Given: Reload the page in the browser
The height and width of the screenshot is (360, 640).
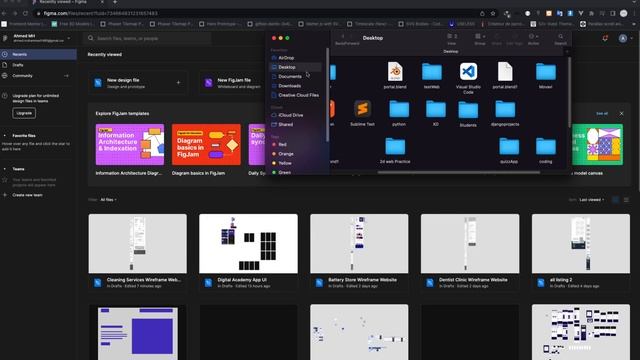Looking at the screenshot, I should 25,13.
